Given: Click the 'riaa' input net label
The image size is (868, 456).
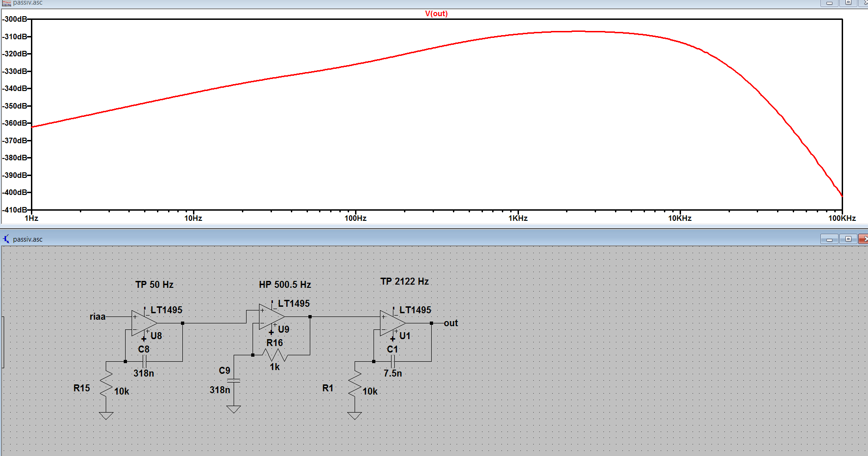Looking at the screenshot, I should click(x=97, y=316).
